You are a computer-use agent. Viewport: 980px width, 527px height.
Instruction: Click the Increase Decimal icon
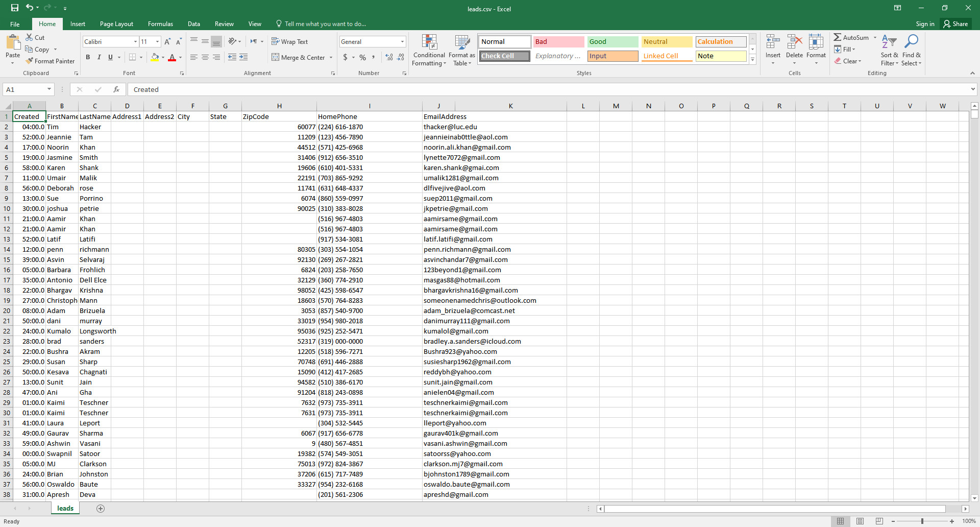[x=389, y=57]
